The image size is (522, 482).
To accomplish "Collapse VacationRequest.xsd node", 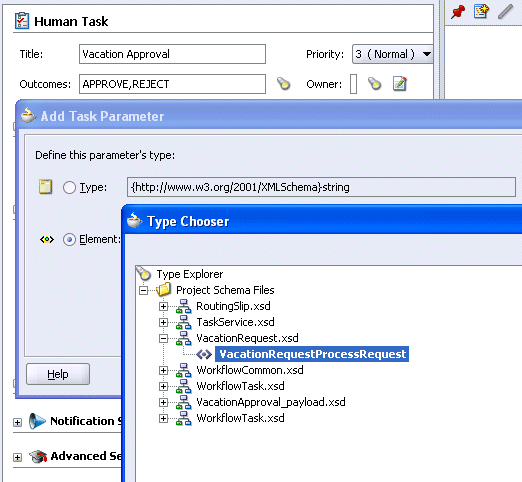I will coord(163,338).
